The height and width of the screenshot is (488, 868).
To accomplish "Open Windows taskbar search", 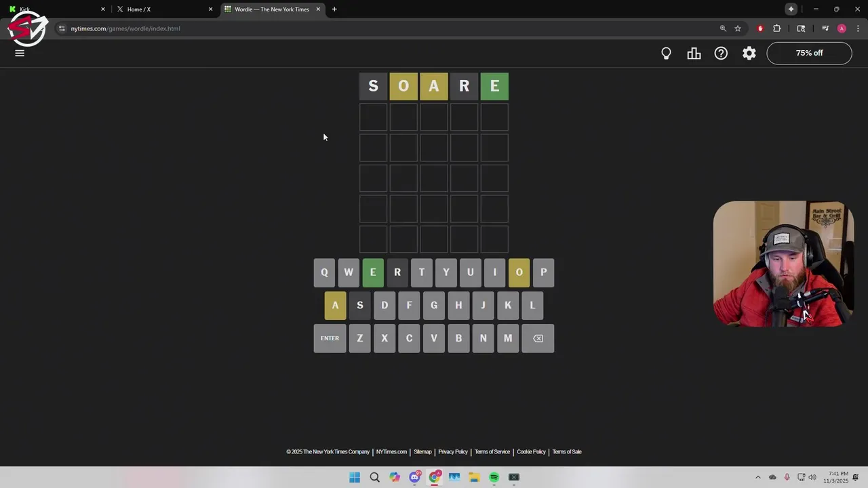I will (374, 477).
